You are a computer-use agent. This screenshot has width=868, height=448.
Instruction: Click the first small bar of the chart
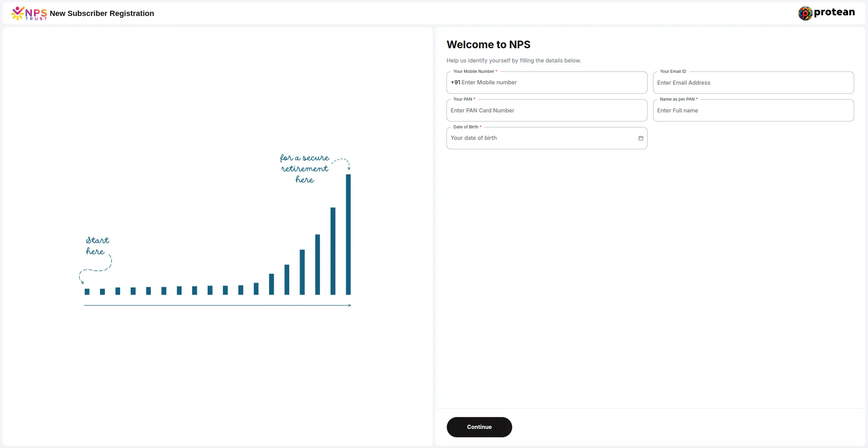pyautogui.click(x=87, y=291)
